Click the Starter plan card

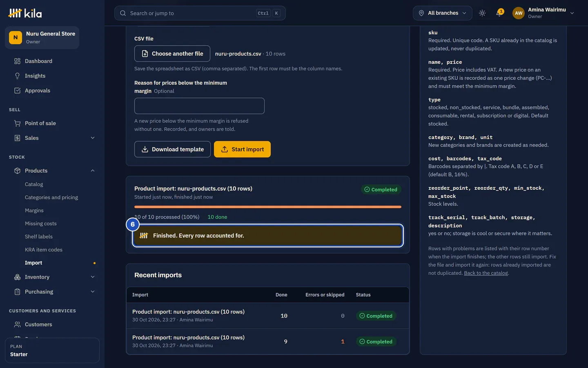pos(52,350)
